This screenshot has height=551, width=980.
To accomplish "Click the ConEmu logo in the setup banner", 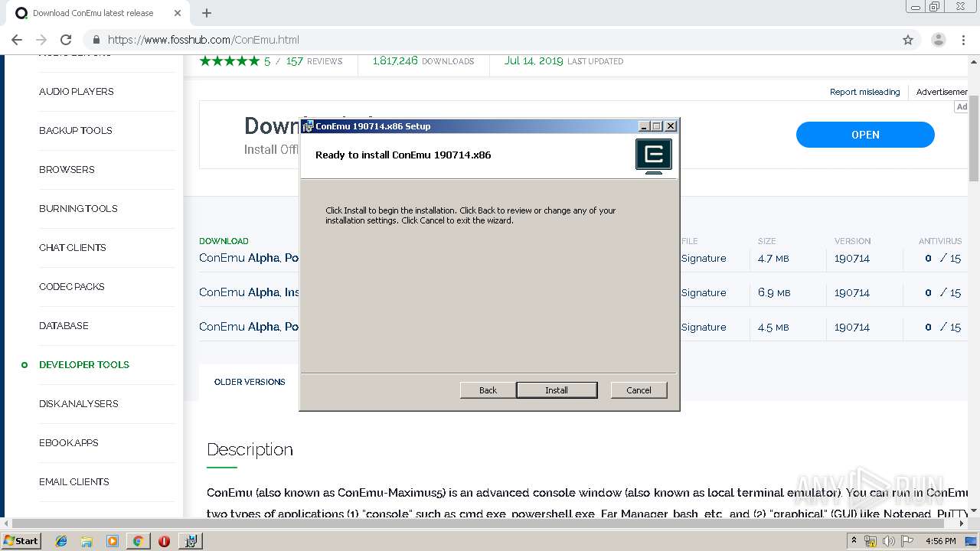I will pyautogui.click(x=654, y=155).
